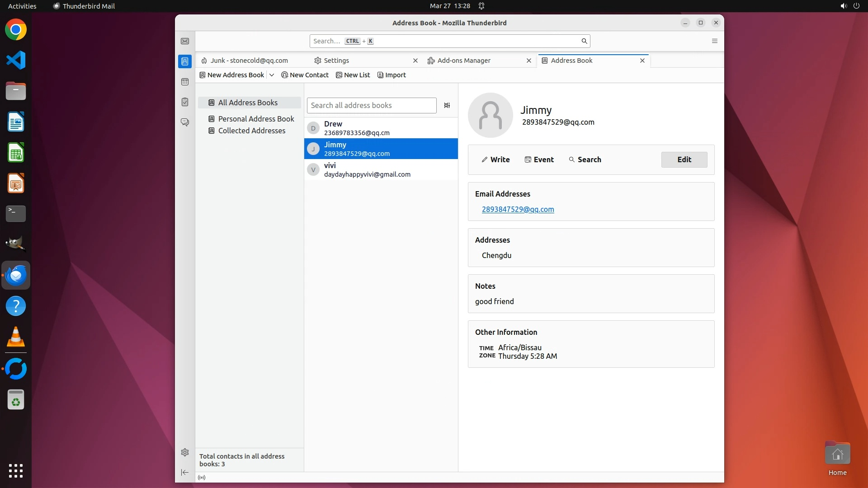This screenshot has height=488, width=868.
Task: Click the Search all address books field
Action: 371,105
